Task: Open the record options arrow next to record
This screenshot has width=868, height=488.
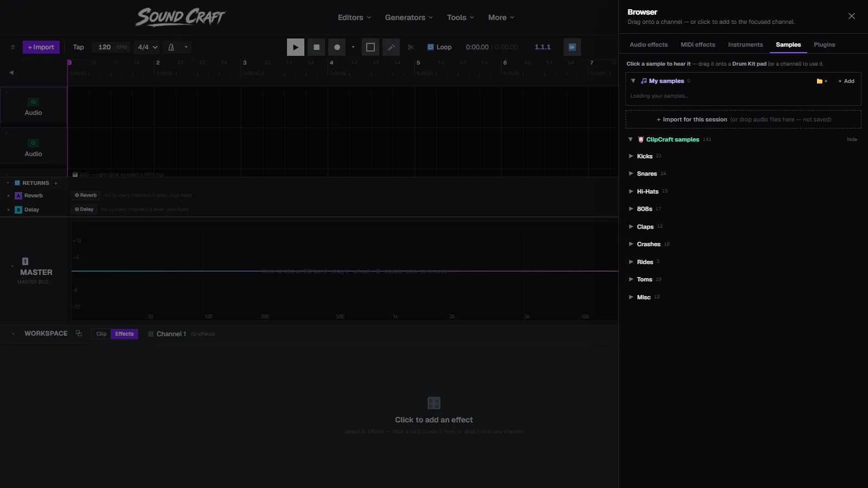Action: click(x=353, y=47)
